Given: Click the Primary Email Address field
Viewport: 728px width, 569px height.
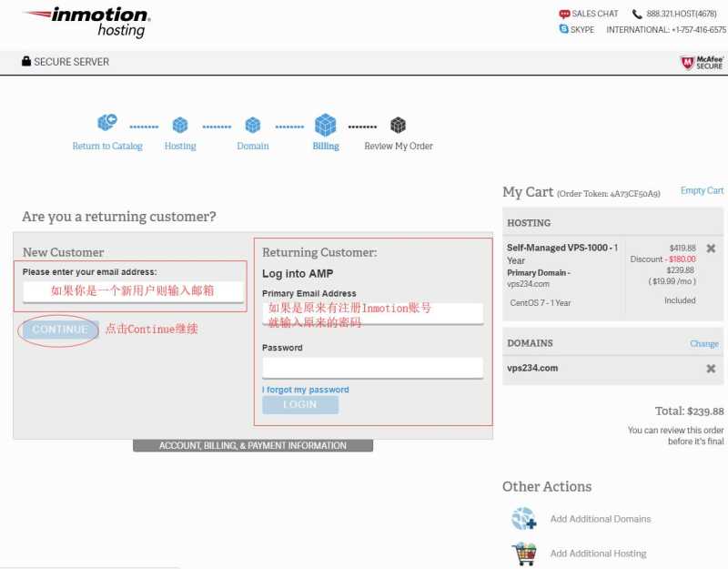Looking at the screenshot, I should coord(373,313).
